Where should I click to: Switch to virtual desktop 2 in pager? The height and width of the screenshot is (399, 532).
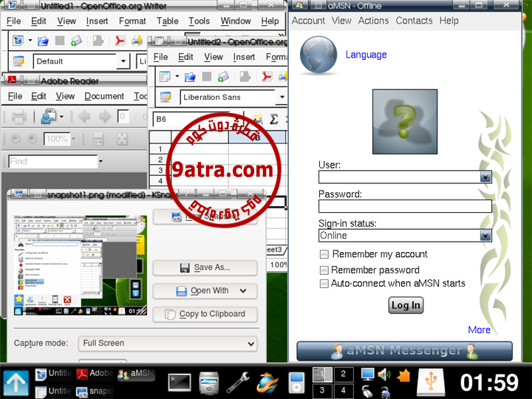[344, 374]
